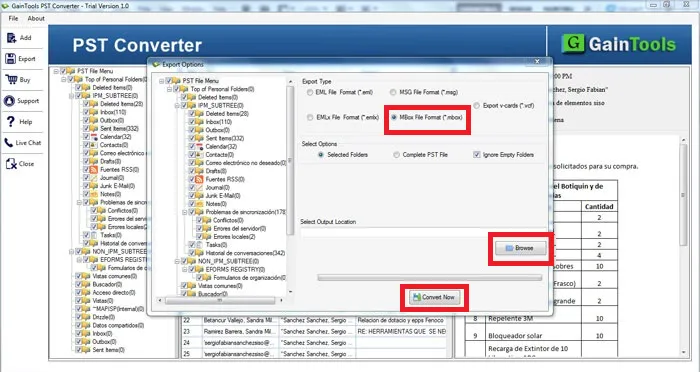Click the Support headset icon
The image size is (700, 372).
[x=9, y=100]
